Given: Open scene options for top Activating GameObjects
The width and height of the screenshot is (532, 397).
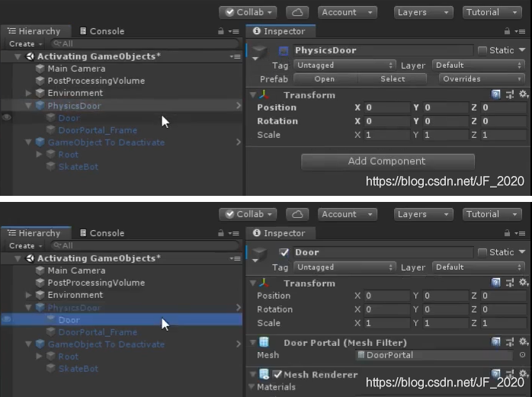Looking at the screenshot, I should point(235,56).
